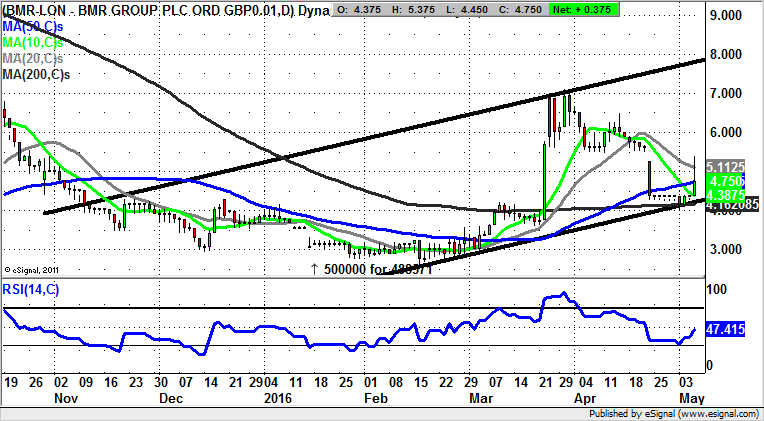Click the Mar month label on time axis
The image size is (764, 421).
coord(474,398)
